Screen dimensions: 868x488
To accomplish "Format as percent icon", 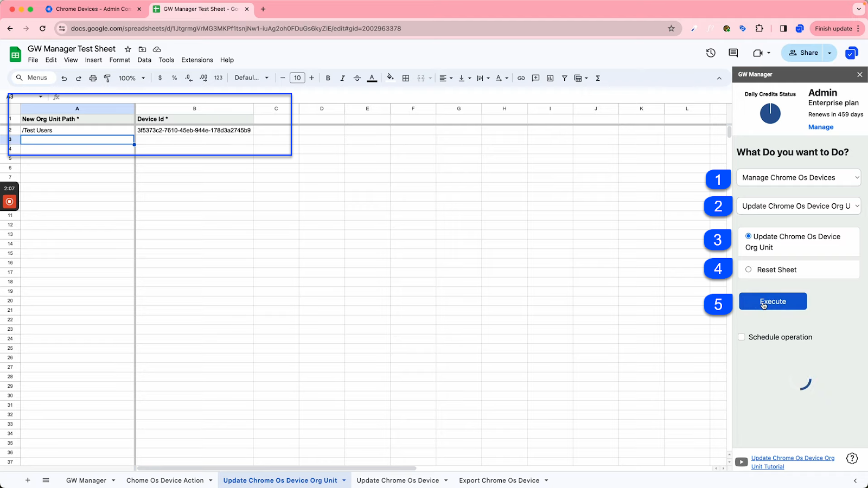I will pyautogui.click(x=174, y=78).
